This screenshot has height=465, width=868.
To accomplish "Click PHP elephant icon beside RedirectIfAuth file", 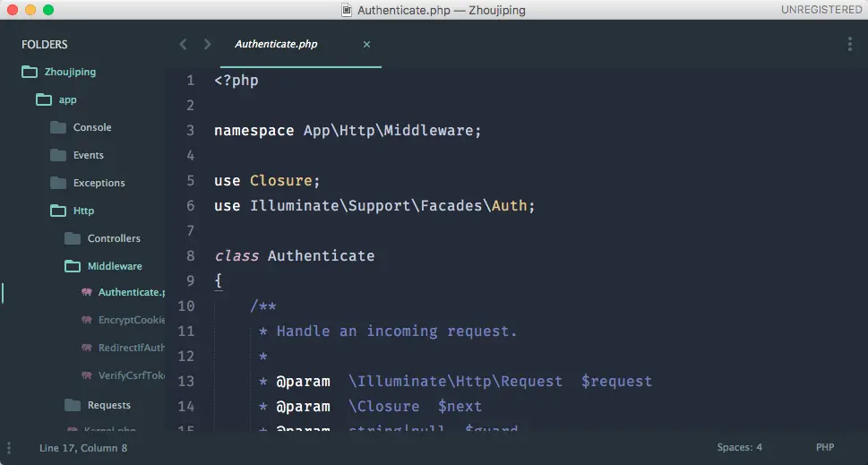I will [x=87, y=348].
